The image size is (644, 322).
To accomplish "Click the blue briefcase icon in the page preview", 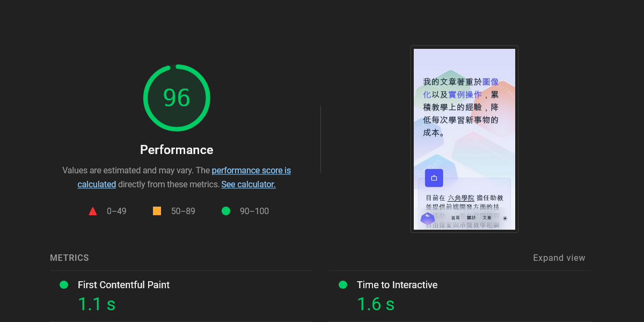I will click(434, 178).
